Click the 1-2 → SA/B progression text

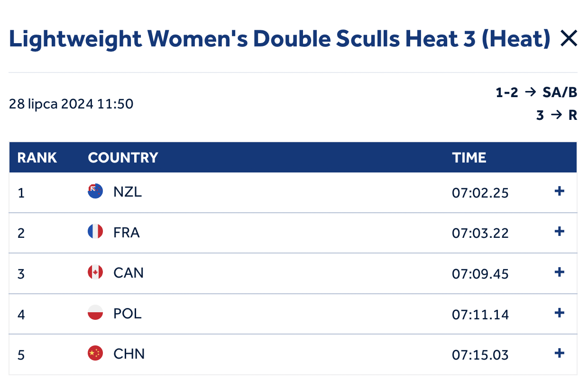click(x=536, y=93)
